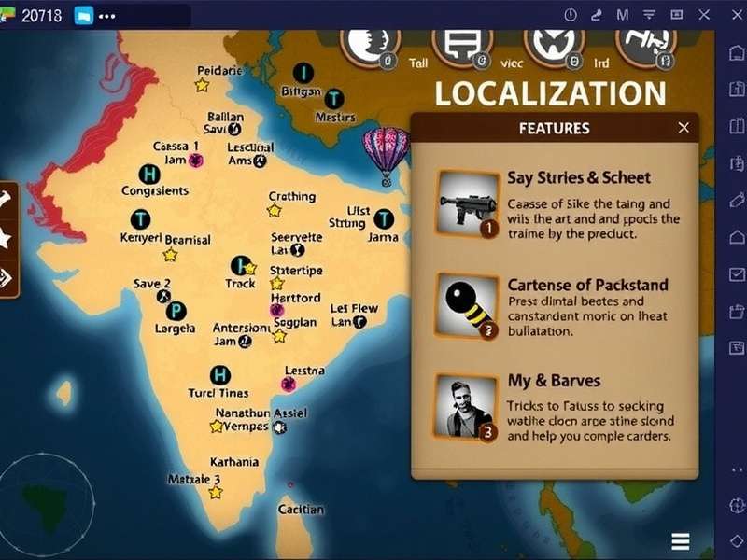Close the Features panel
Image resolution: width=747 pixels, height=560 pixels.
coord(681,129)
